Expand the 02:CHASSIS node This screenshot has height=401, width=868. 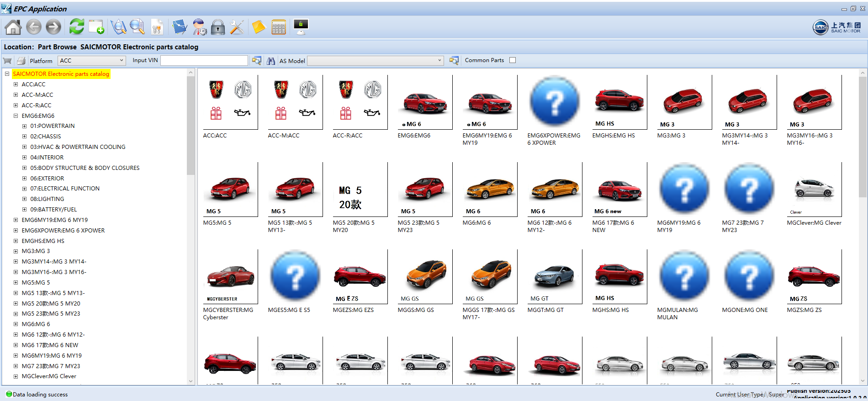point(25,137)
